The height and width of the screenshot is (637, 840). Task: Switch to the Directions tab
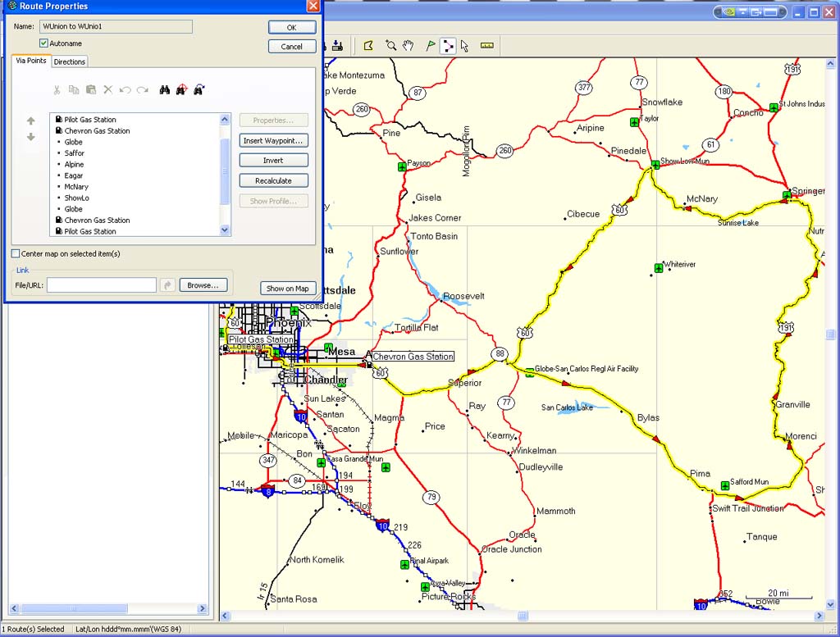coord(69,61)
